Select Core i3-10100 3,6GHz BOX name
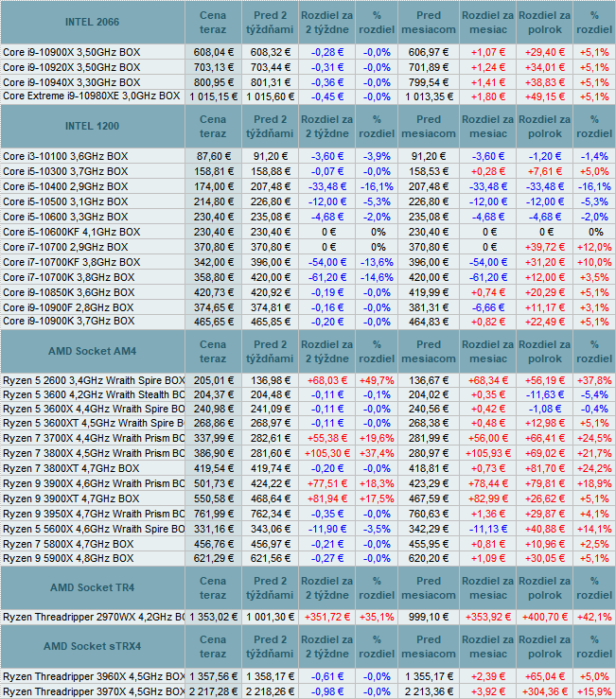 tap(65, 156)
